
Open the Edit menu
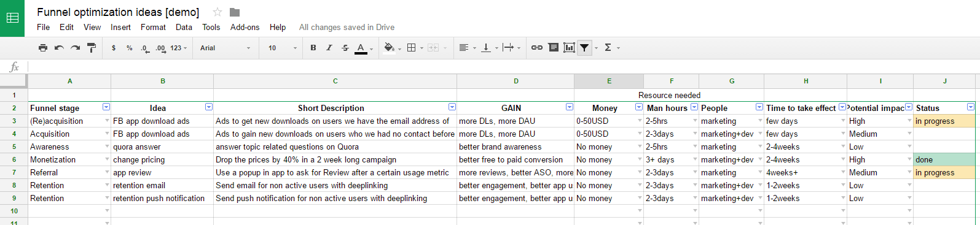click(x=66, y=27)
